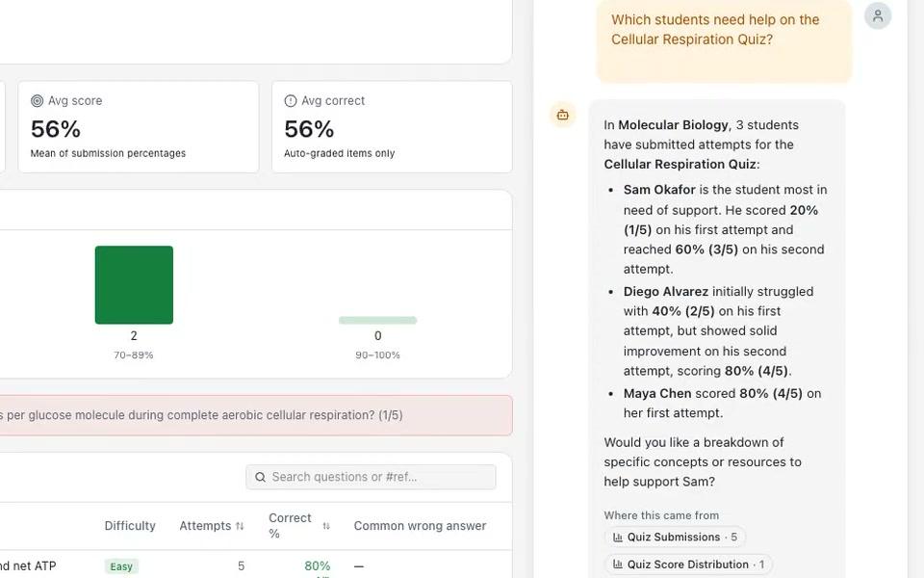
Task: Open the Quiz Score Distribution source chip
Action: pos(688,565)
